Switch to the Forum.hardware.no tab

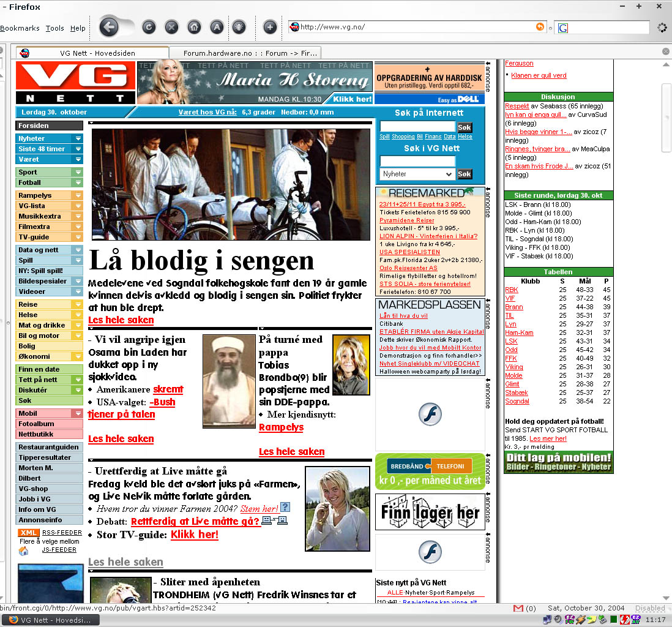pos(245,53)
